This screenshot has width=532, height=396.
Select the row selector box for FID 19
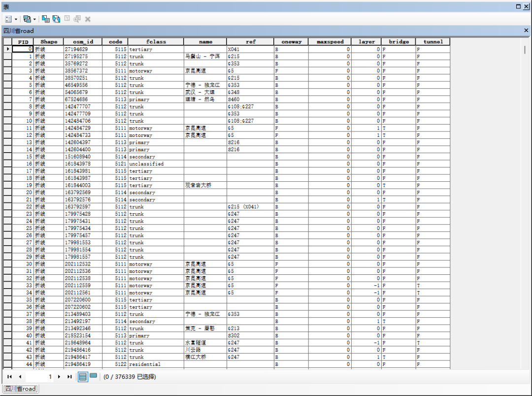pos(8,185)
